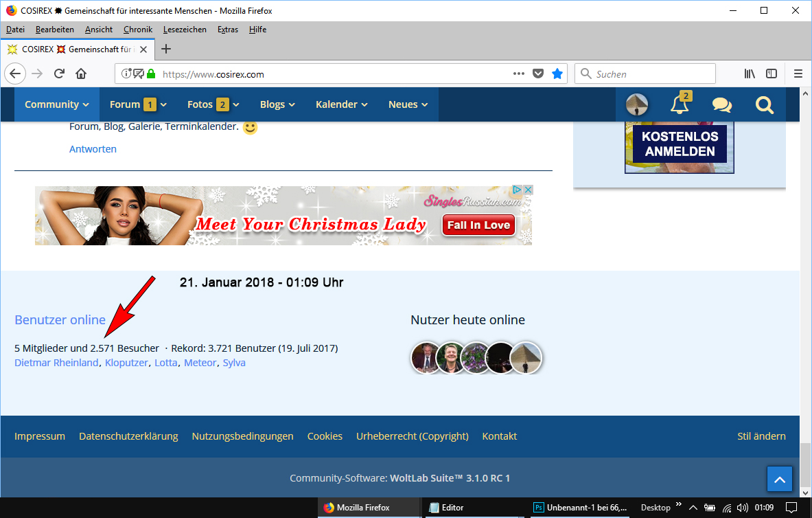812x518 pixels.
Task: Open the conversations chat bubble icon
Action: coord(721,105)
